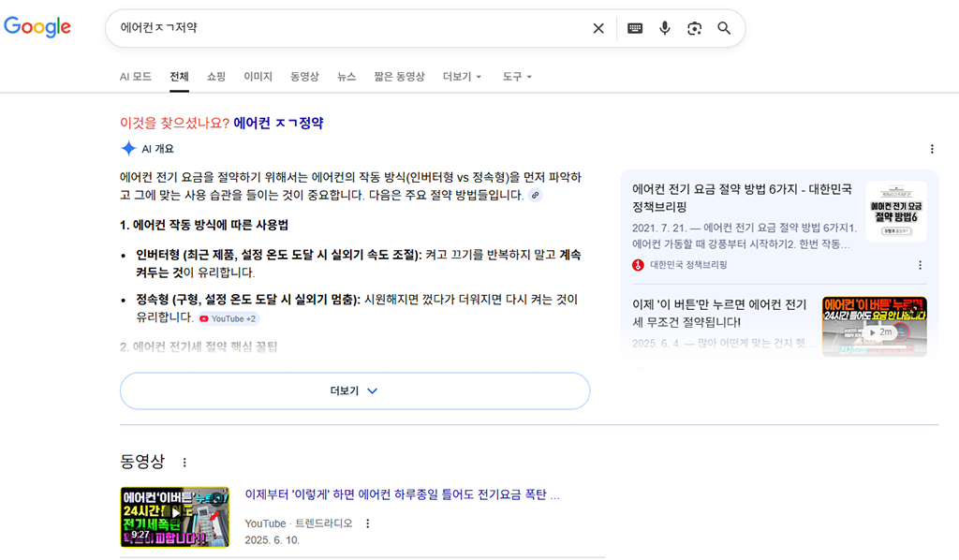Open the 뉴스 tab

[x=347, y=77]
